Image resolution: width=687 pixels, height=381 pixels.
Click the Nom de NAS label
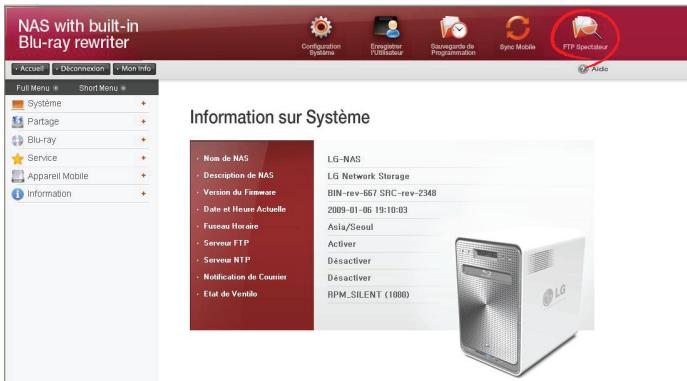226,158
